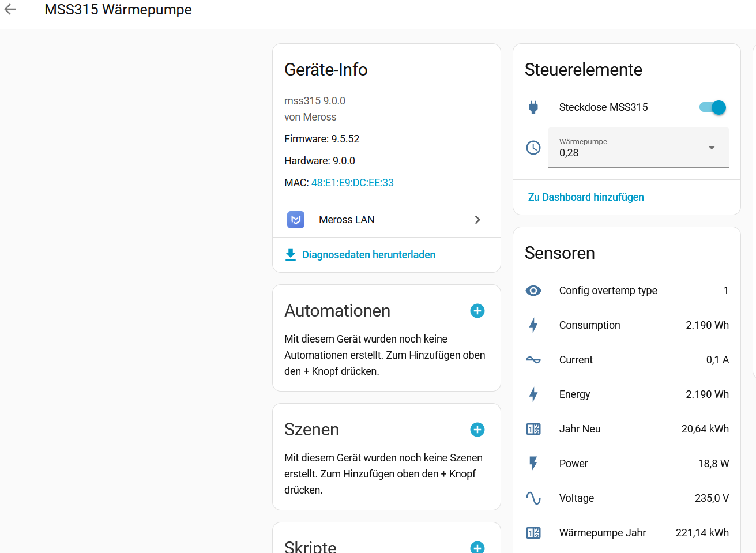The image size is (756, 553).
Task: Click Zu Dashboard hinzufügen button
Action: coord(586,197)
